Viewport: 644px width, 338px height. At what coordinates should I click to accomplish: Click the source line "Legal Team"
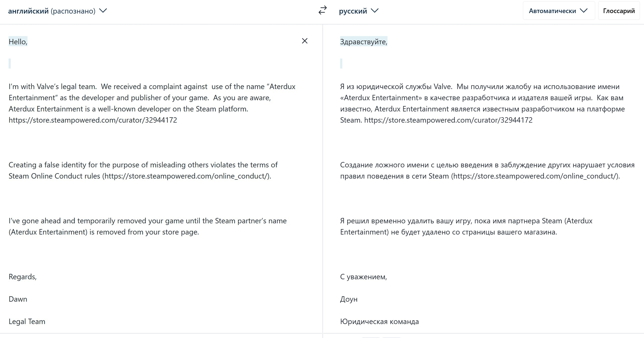(27, 322)
